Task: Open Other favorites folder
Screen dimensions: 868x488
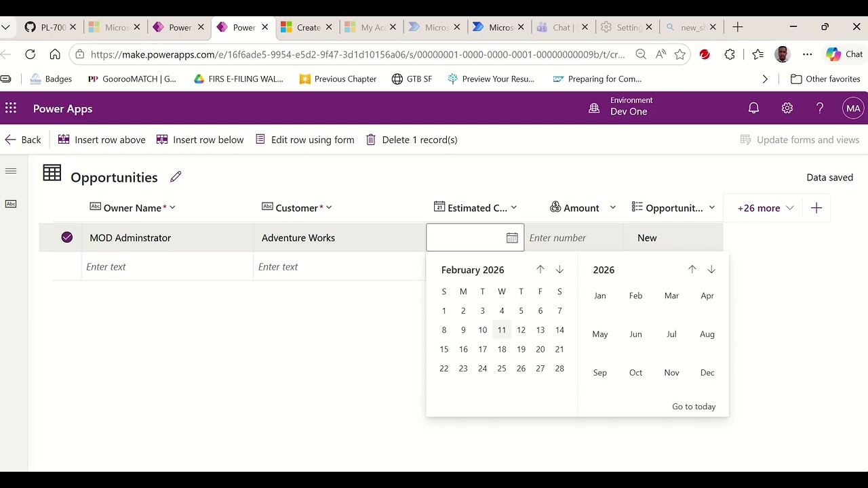Action: (x=825, y=79)
